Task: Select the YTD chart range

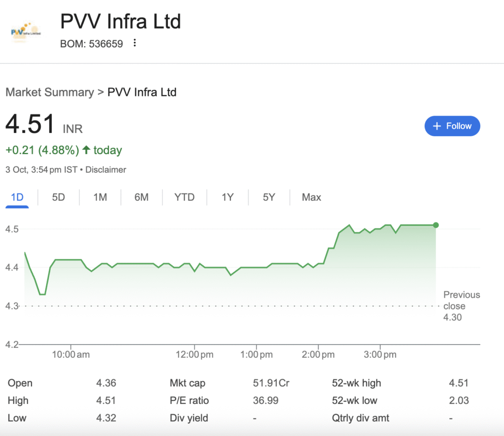Action: click(x=185, y=197)
